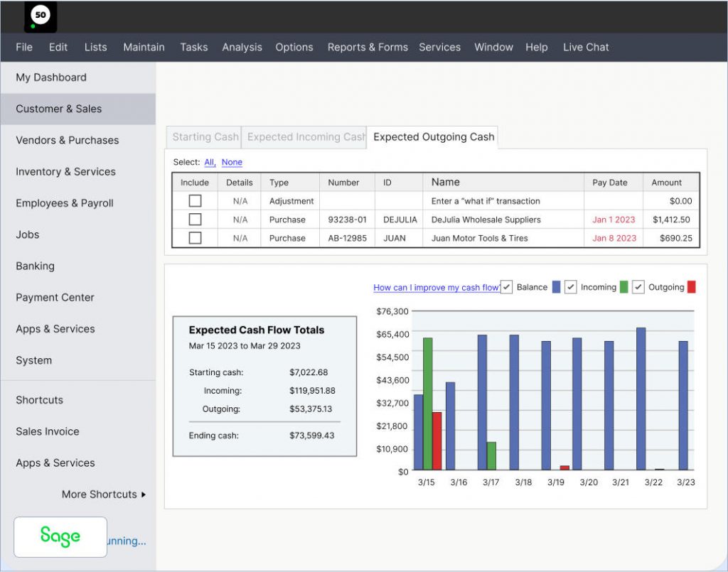Viewport: 728px width, 572px height.
Task: Click the green Incoming color swatch
Action: (x=623, y=287)
